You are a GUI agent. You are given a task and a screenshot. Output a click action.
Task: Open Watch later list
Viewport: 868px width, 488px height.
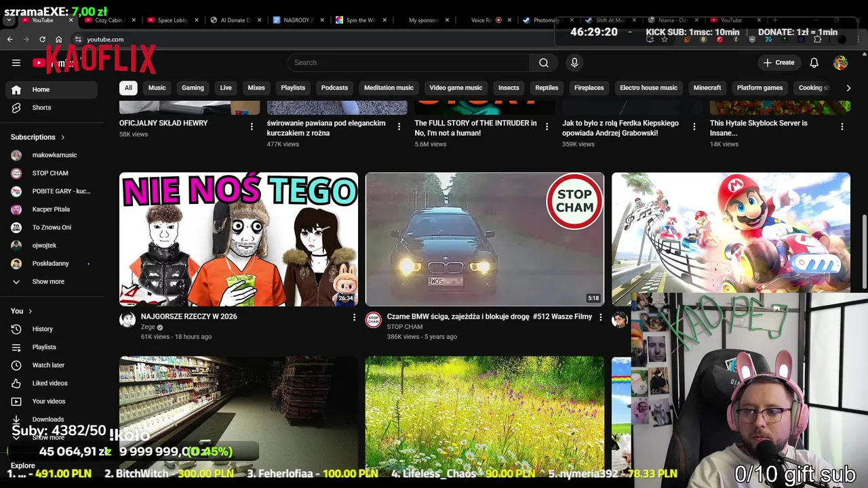(52, 365)
